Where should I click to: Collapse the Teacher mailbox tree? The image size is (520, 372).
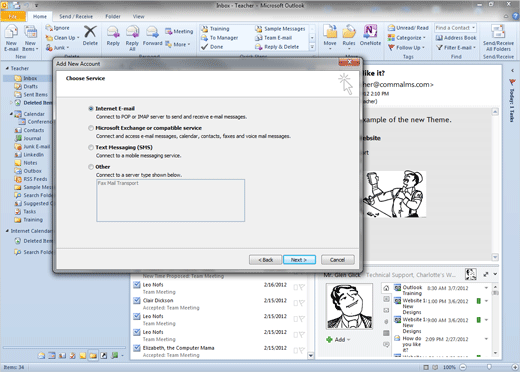coord(7,68)
